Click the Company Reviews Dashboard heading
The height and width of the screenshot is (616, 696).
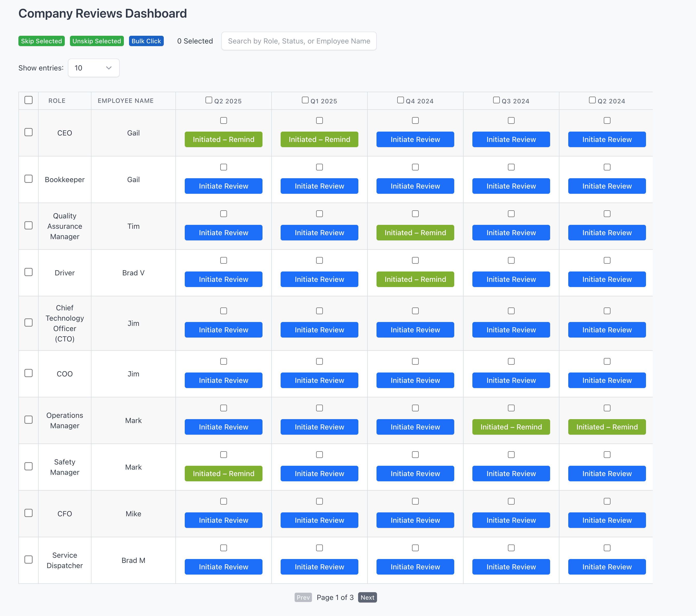click(103, 13)
